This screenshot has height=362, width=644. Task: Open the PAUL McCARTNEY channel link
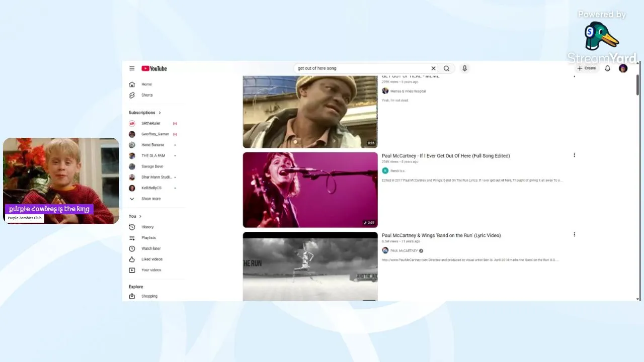tap(404, 251)
